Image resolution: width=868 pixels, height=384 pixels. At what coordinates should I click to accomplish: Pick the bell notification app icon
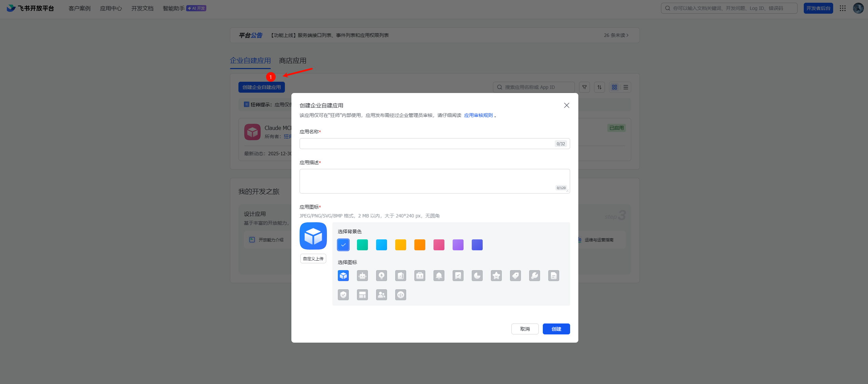[439, 276]
